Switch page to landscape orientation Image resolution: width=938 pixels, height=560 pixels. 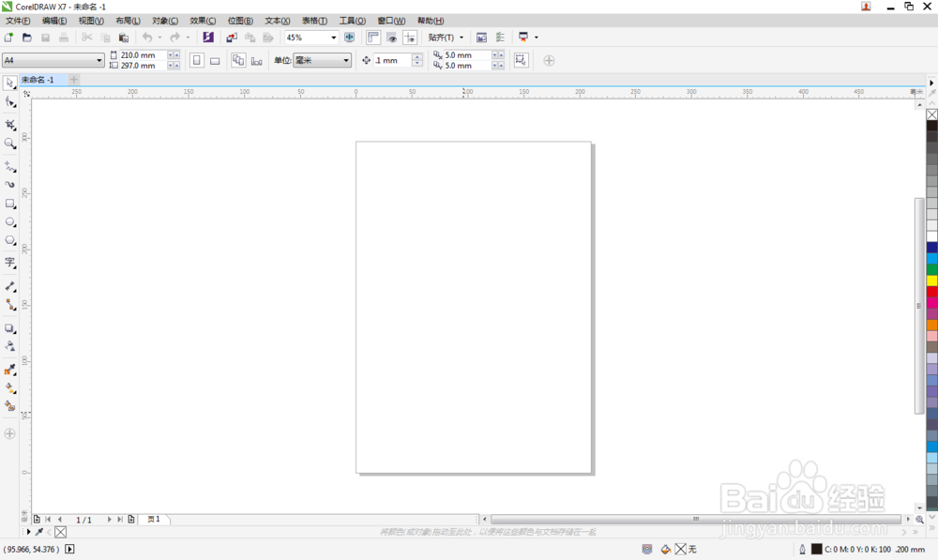click(x=215, y=60)
